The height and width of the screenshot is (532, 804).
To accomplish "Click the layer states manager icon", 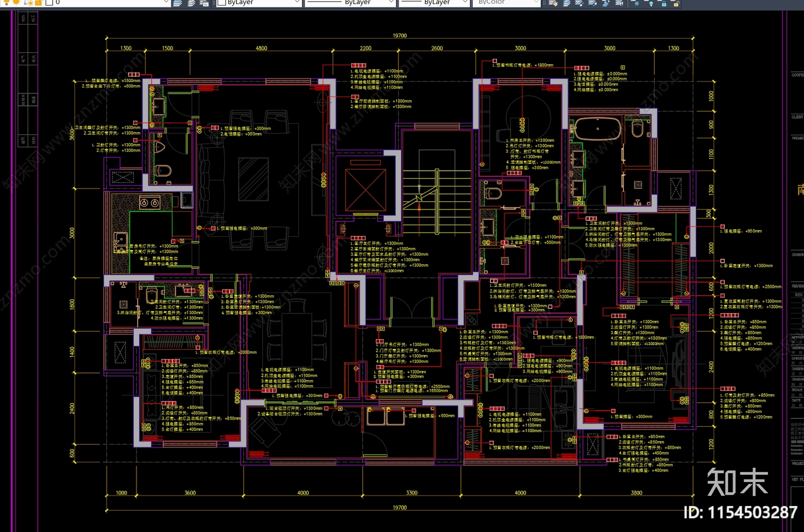I will (x=204, y=3).
